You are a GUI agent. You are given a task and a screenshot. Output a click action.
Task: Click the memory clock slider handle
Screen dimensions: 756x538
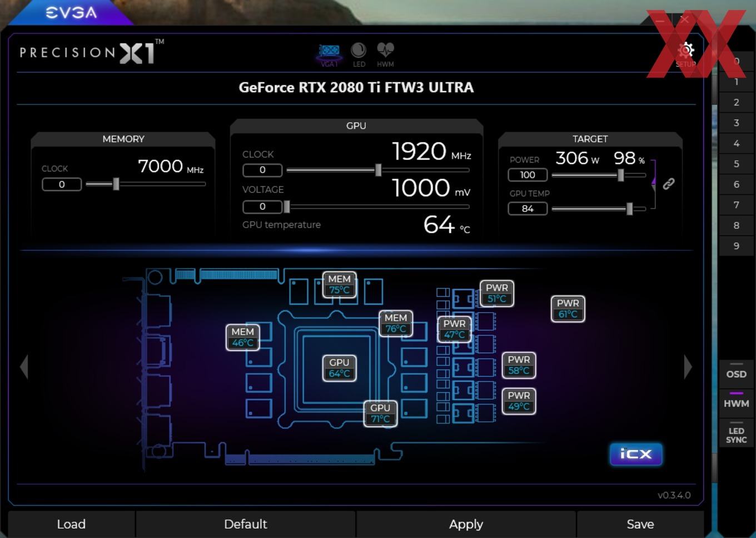116,184
